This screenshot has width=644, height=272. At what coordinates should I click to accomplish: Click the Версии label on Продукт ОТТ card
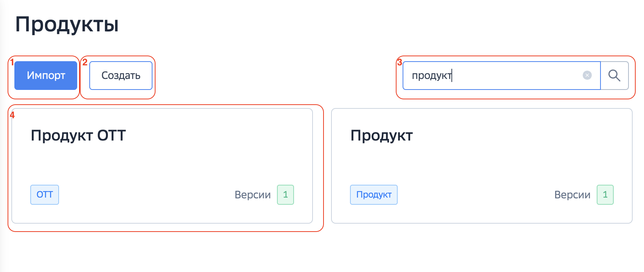point(252,195)
